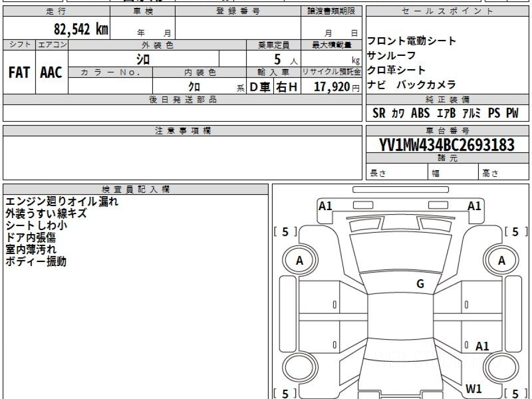Select the W1 damage mark on the diagram

pos(473,389)
